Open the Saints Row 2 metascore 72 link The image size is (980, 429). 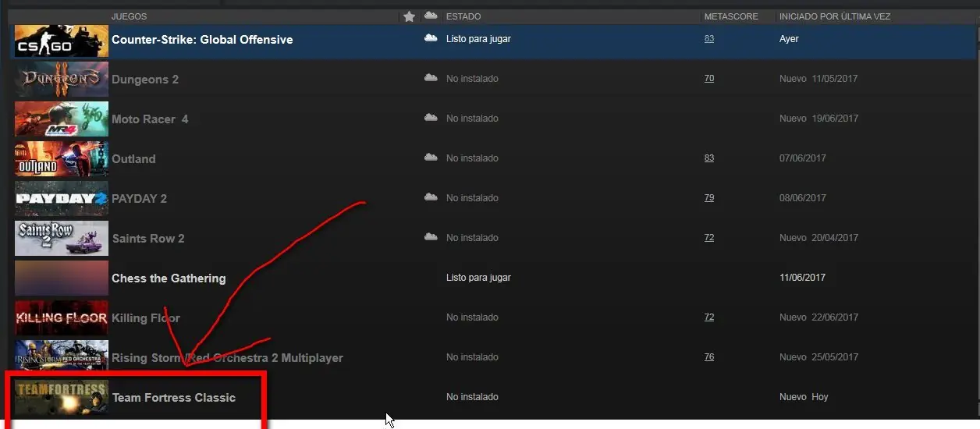click(708, 238)
